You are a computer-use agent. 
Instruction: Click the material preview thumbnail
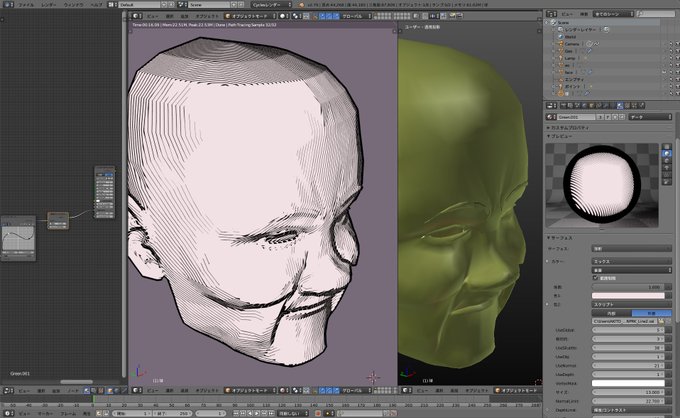point(602,185)
